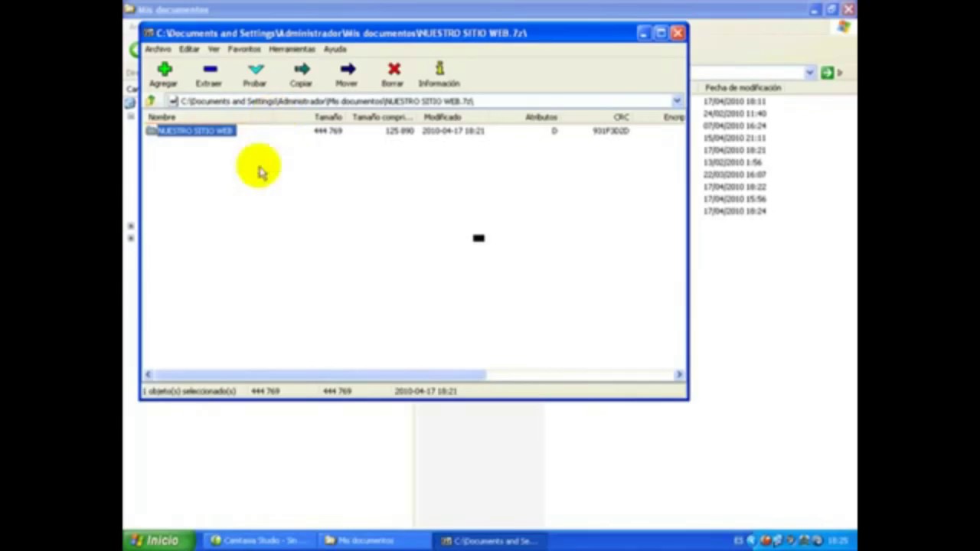The image size is (980, 551).
Task: Click the 444 769 size cell
Action: [328, 131]
